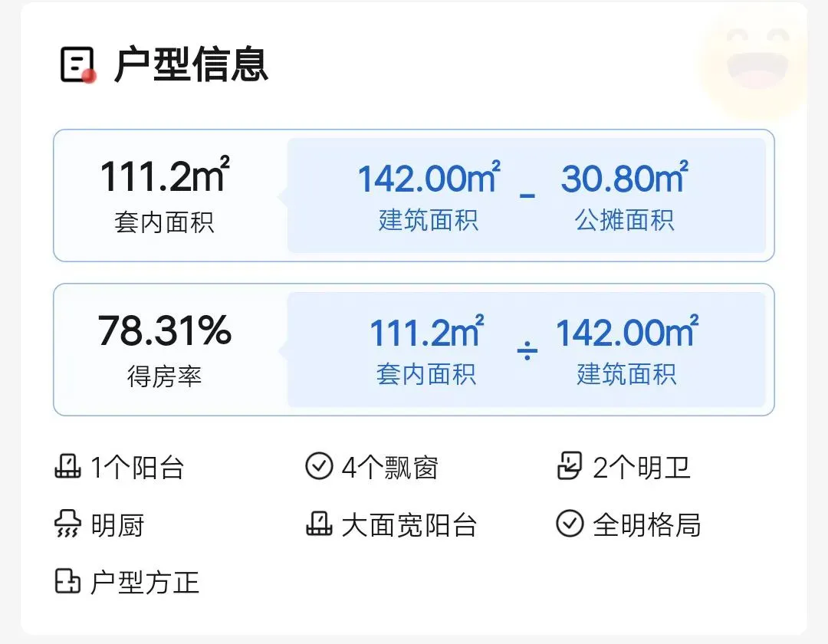Click the checkmark icon next to 4个飘窗
The image size is (828, 644).
click(319, 466)
